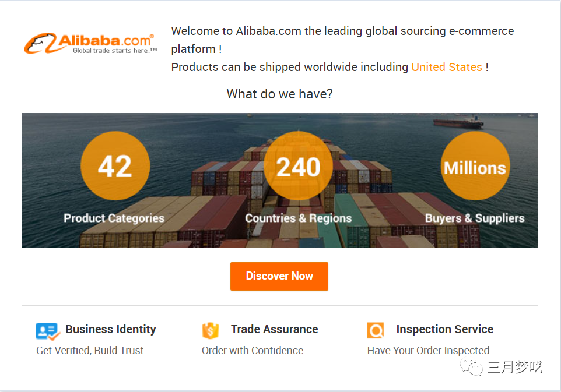
Task: Click the WeChat icon in the watermark
Action: pos(471,368)
